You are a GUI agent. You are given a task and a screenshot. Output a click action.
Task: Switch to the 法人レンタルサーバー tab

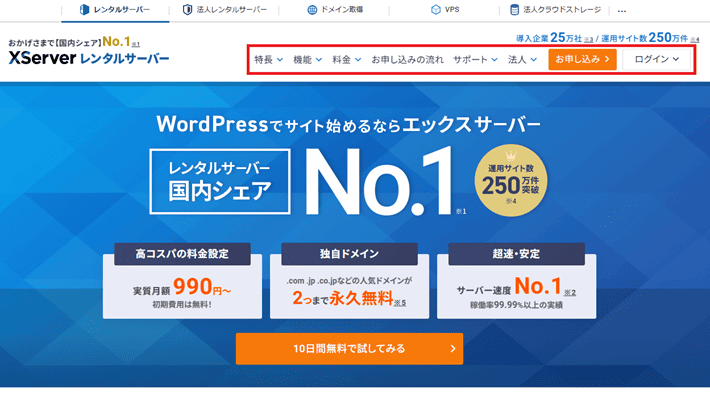(x=225, y=10)
